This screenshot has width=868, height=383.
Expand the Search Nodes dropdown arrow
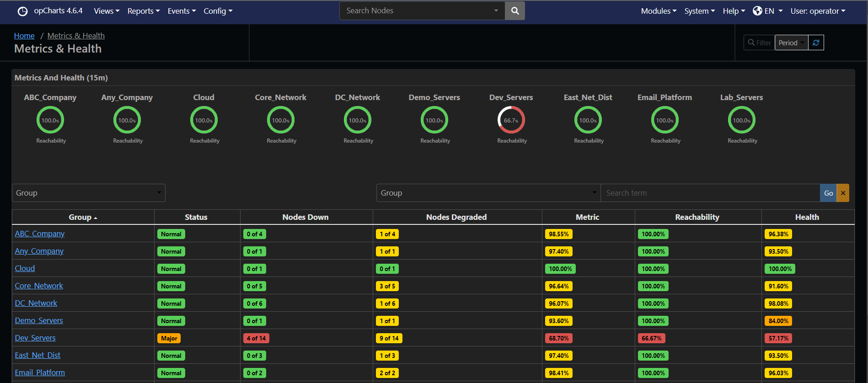tap(496, 11)
